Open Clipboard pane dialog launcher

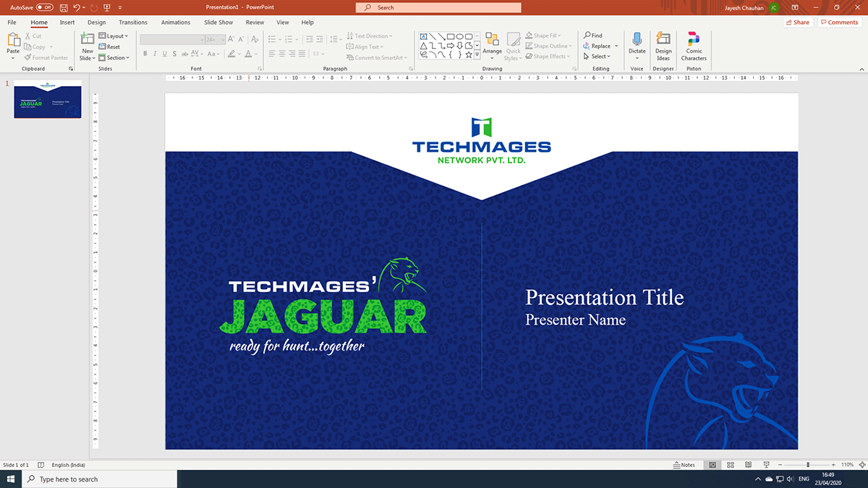tap(71, 69)
